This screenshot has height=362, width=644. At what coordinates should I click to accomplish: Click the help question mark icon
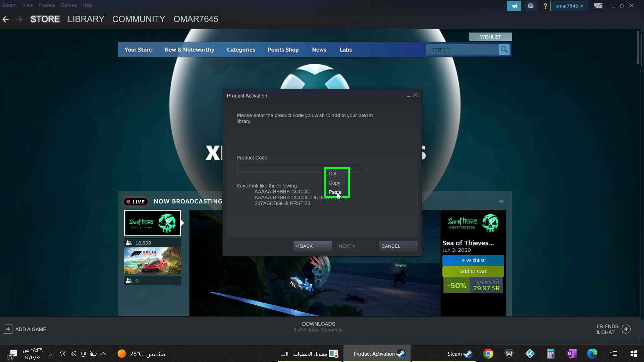(545, 6)
